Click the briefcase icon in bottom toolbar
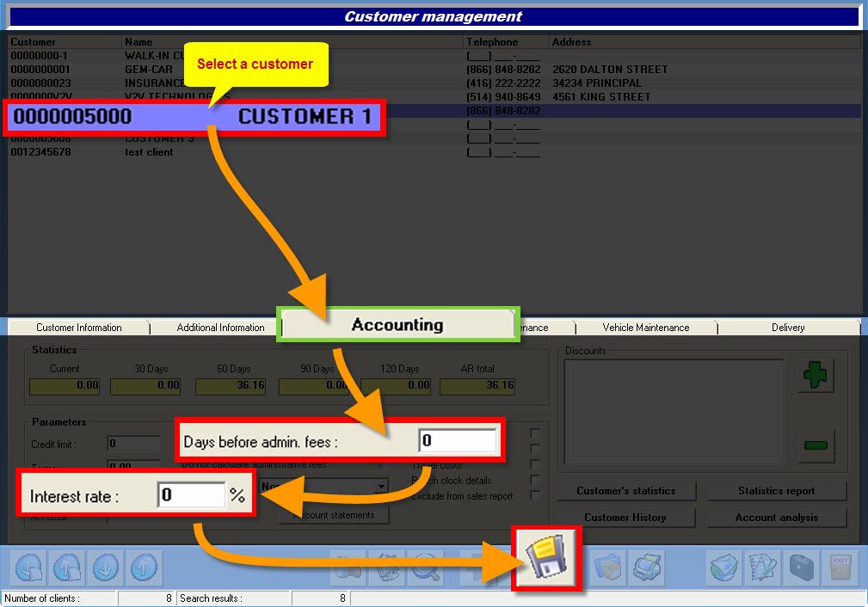The height and width of the screenshot is (607, 868). pyautogui.click(x=801, y=567)
